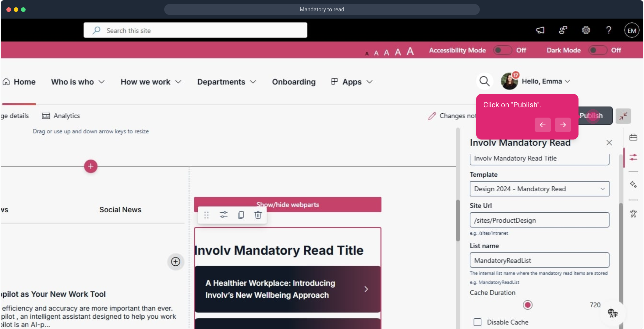Click the pink add section plus button
This screenshot has height=329, width=644.
click(x=90, y=166)
